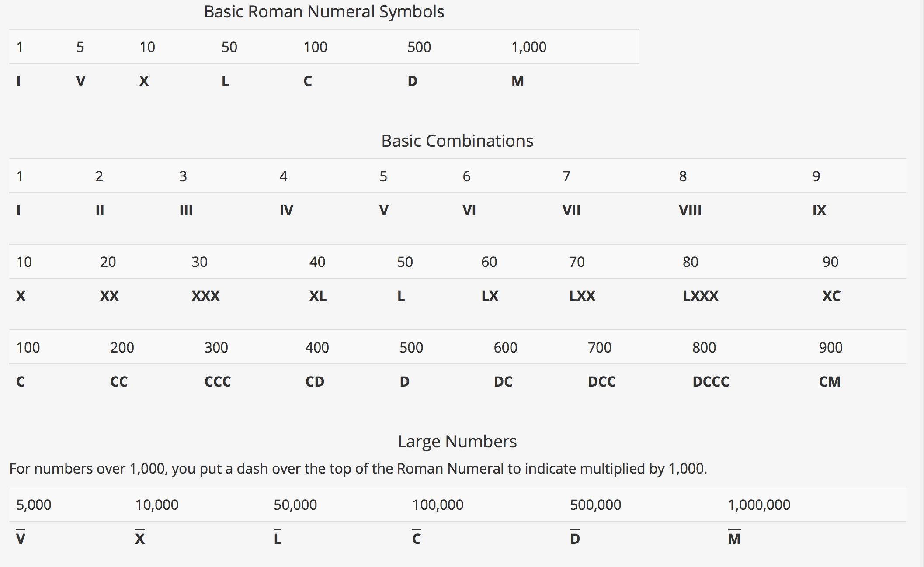Viewport: 924px width, 567px height.
Task: Click the overlined V under 5,000
Action: [x=21, y=539]
